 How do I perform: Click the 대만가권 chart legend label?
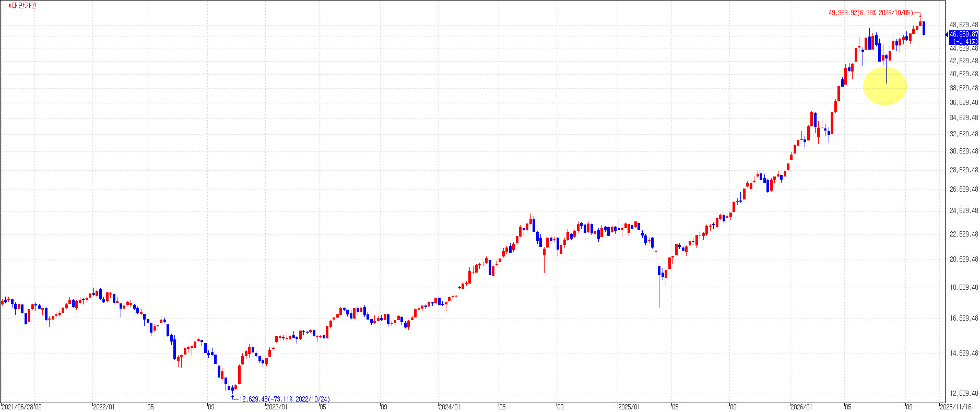pos(25,5)
